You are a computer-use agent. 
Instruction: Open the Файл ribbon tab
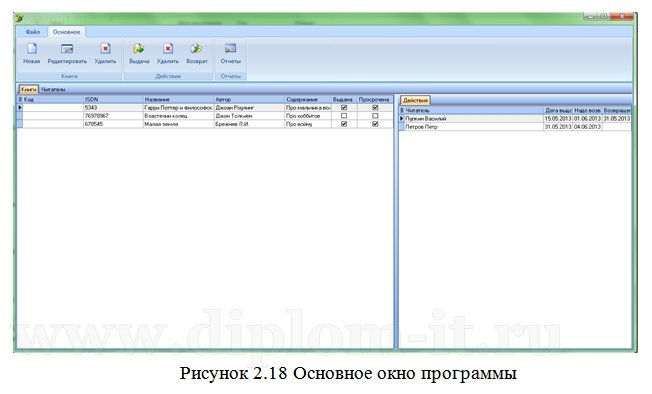pos(32,32)
